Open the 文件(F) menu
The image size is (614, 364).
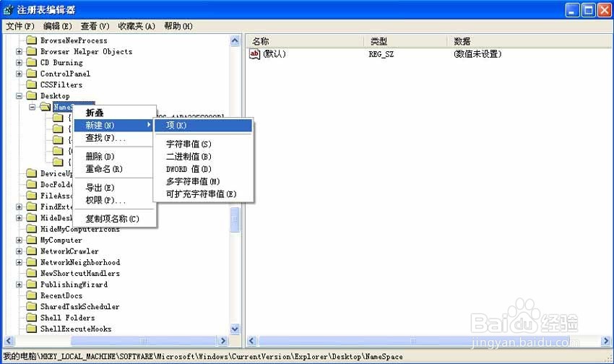coord(20,26)
